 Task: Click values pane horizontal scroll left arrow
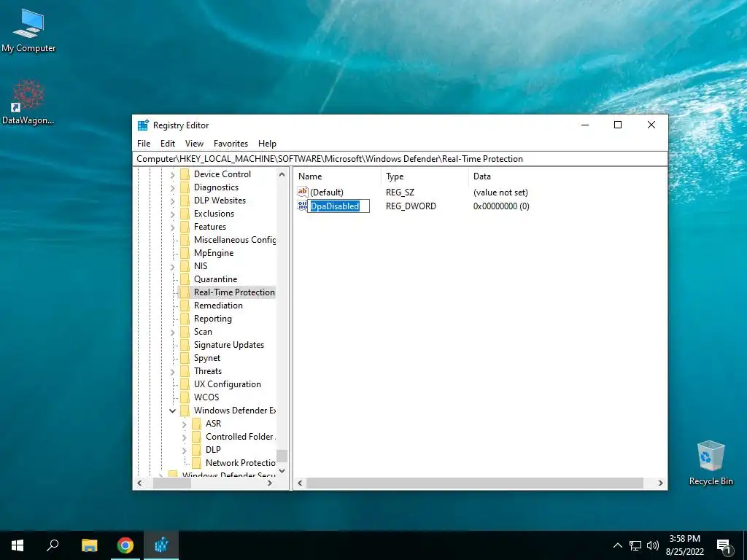pyautogui.click(x=300, y=483)
